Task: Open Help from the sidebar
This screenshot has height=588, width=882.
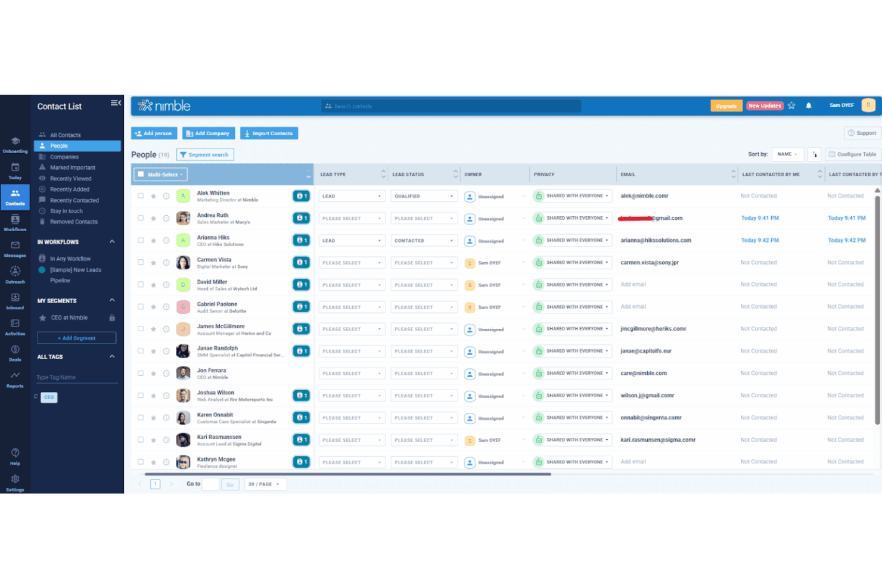Action: [x=15, y=456]
